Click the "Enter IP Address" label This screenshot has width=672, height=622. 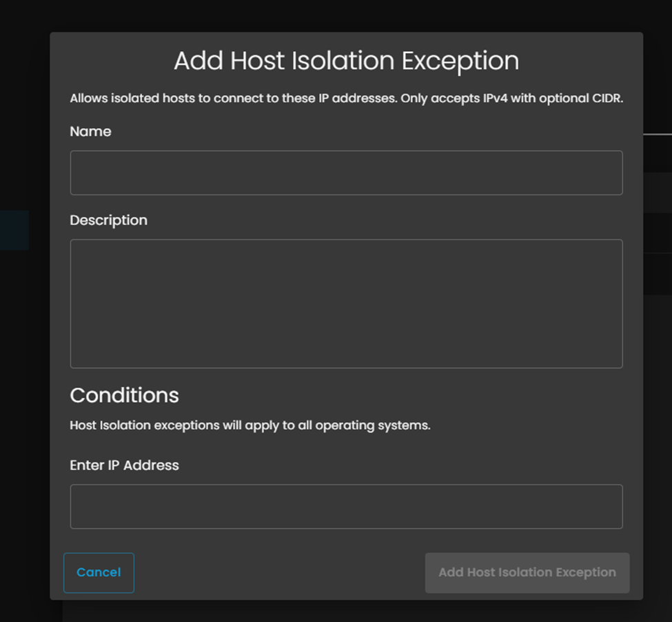(x=124, y=466)
